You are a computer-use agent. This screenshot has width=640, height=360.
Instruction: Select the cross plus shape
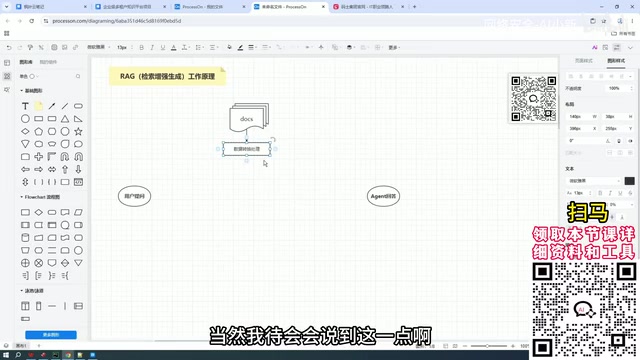pyautogui.click(x=38, y=157)
